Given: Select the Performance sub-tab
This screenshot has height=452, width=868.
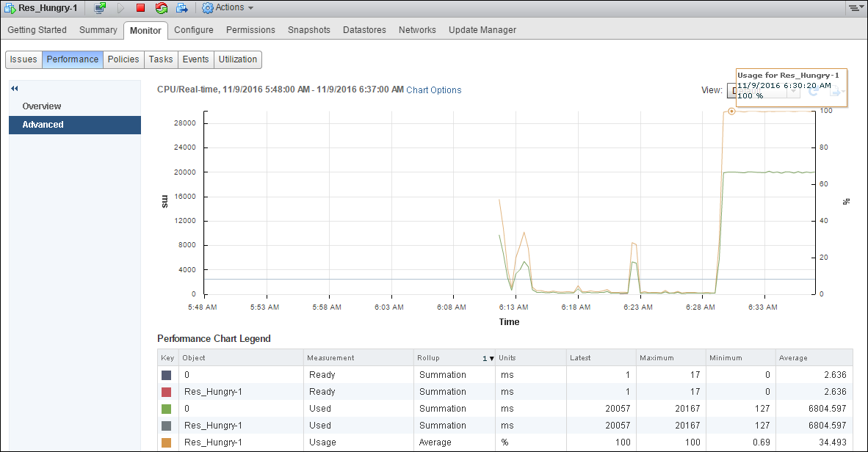Looking at the screenshot, I should (x=73, y=59).
